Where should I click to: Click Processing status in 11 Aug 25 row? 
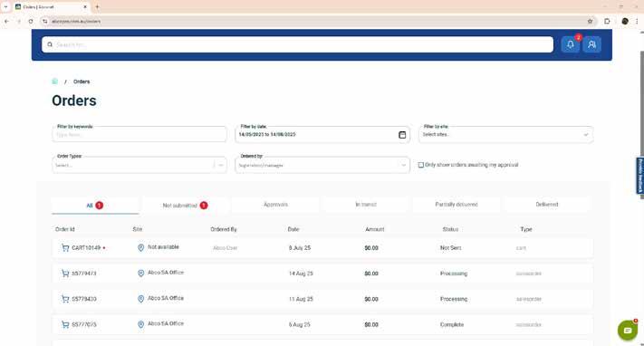point(454,299)
